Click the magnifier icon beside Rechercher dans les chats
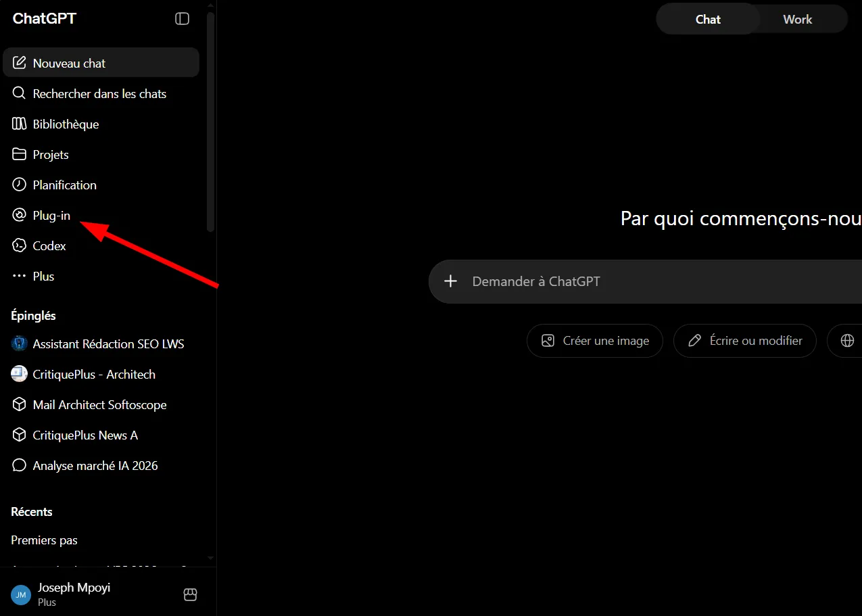This screenshot has width=862, height=616. pos(20,93)
